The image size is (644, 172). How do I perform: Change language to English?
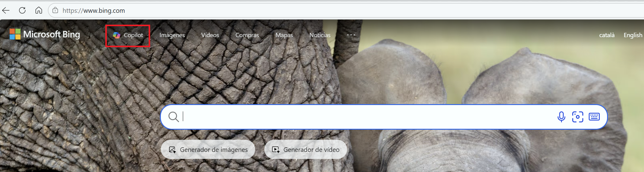[633, 35]
